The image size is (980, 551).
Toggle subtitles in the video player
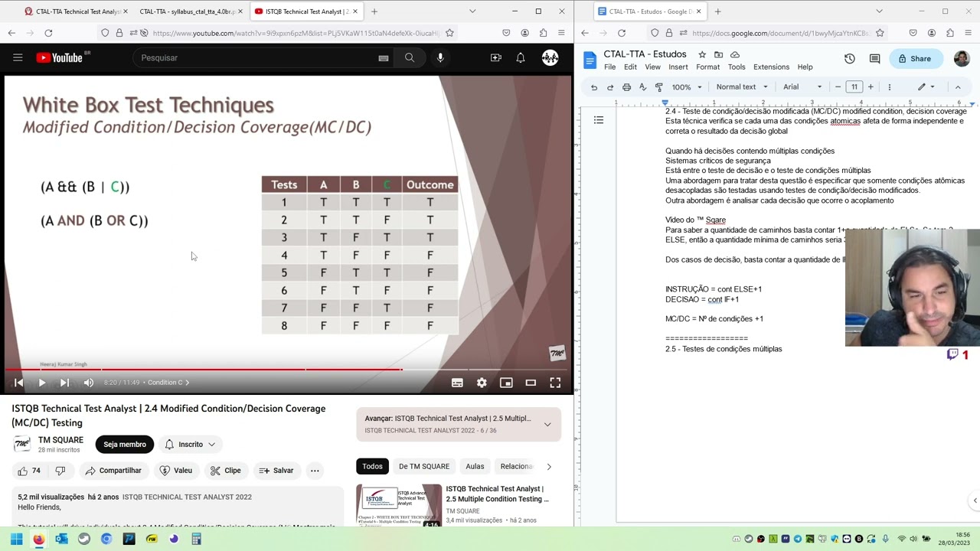457,383
